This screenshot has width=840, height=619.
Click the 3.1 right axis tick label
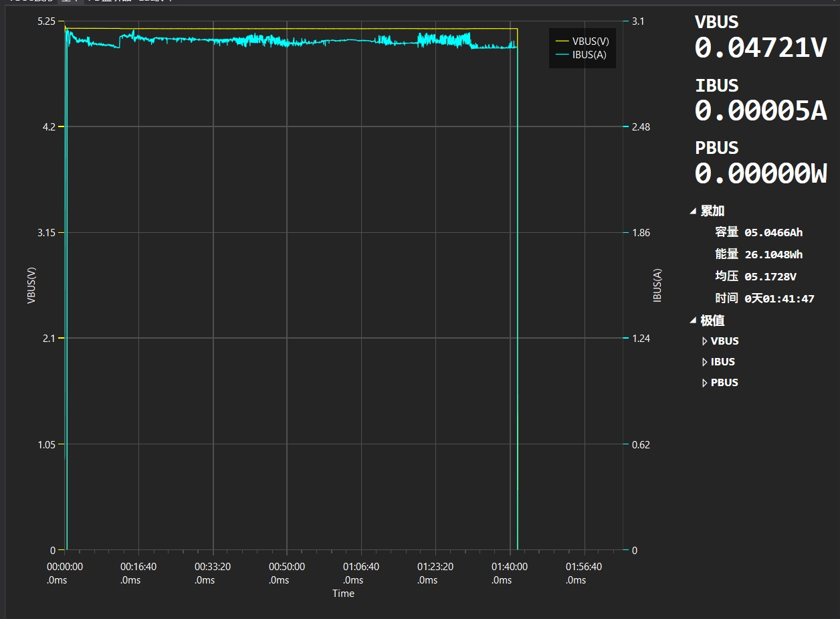(x=638, y=21)
